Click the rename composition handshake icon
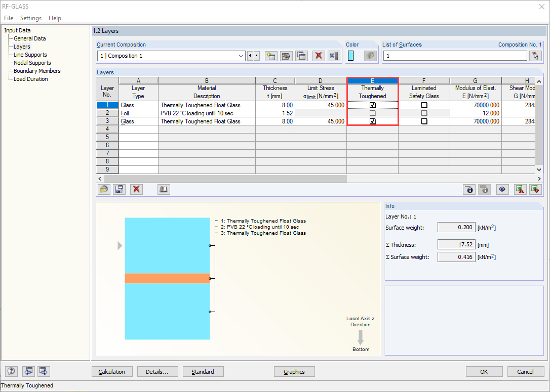The height and width of the screenshot is (392, 550). tap(286, 56)
